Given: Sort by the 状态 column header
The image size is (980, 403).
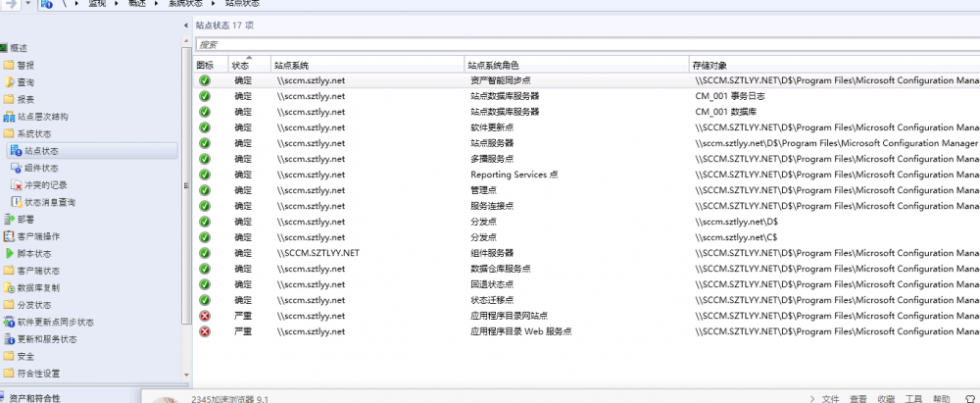Looking at the screenshot, I should (x=249, y=65).
